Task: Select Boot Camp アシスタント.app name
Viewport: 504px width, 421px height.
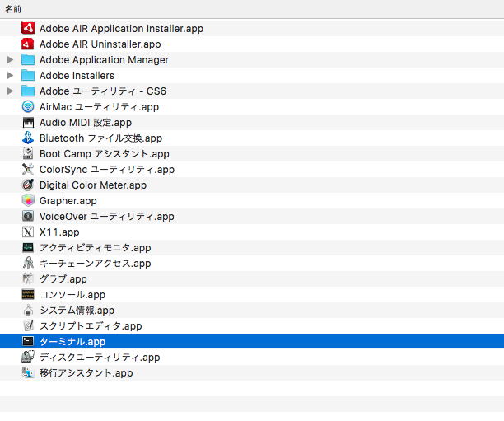Action: point(104,154)
